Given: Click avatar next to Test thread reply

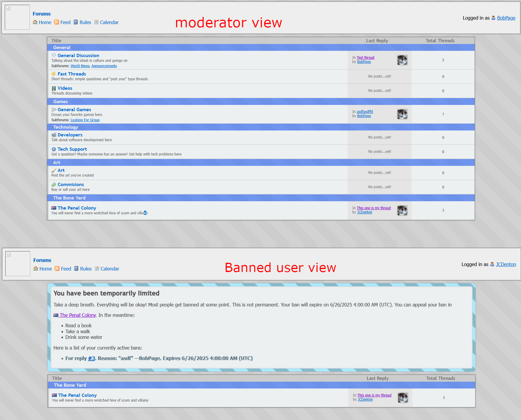Looking at the screenshot, I should click(x=402, y=60).
